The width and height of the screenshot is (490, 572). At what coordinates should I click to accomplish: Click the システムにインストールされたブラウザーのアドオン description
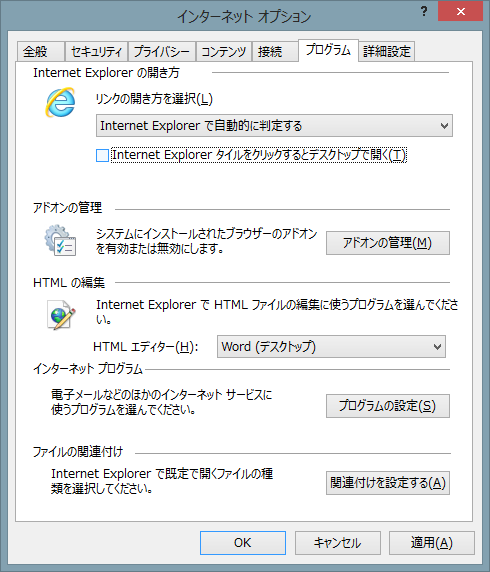pyautogui.click(x=207, y=241)
